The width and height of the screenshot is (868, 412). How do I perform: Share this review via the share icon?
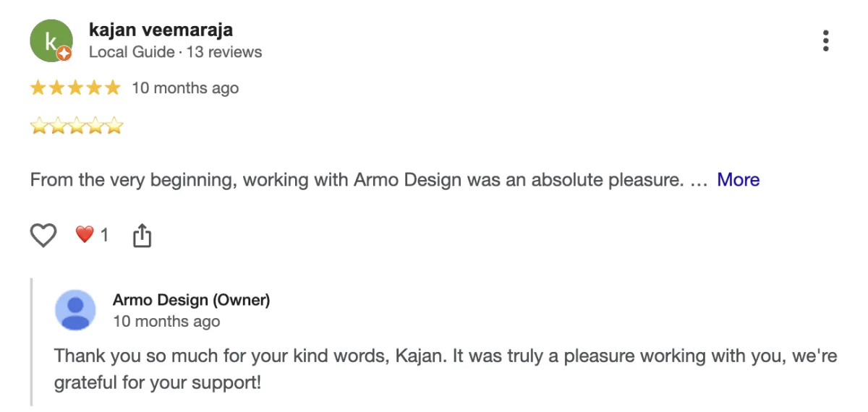tap(142, 235)
